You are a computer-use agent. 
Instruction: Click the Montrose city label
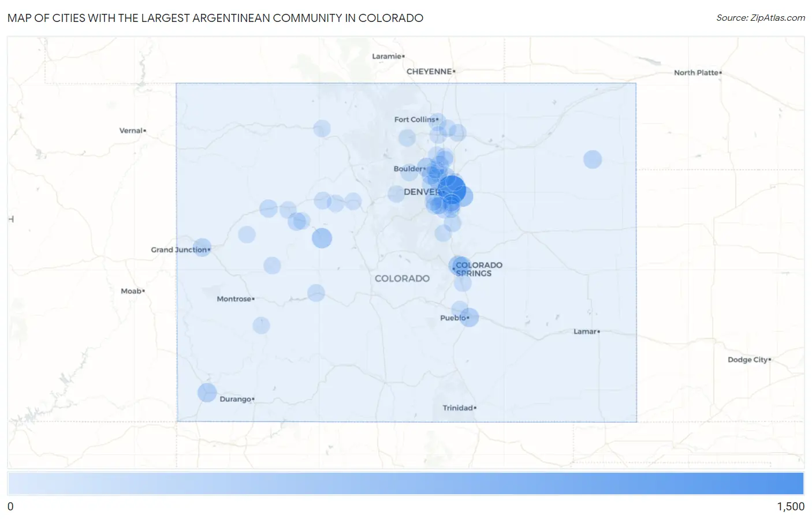(x=235, y=299)
